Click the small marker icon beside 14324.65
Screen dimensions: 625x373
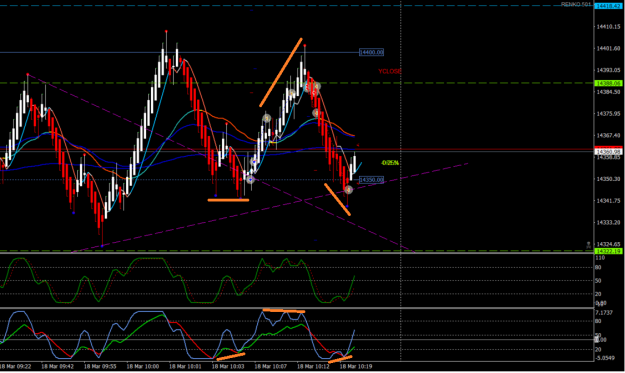coord(588,245)
